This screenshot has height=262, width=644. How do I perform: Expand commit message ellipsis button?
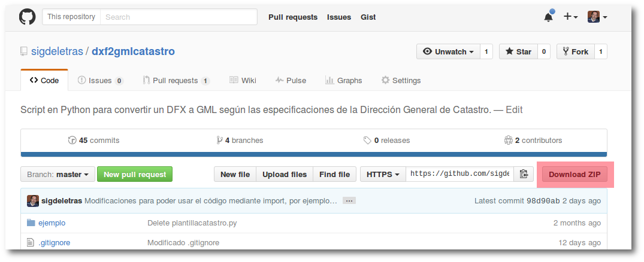(349, 201)
